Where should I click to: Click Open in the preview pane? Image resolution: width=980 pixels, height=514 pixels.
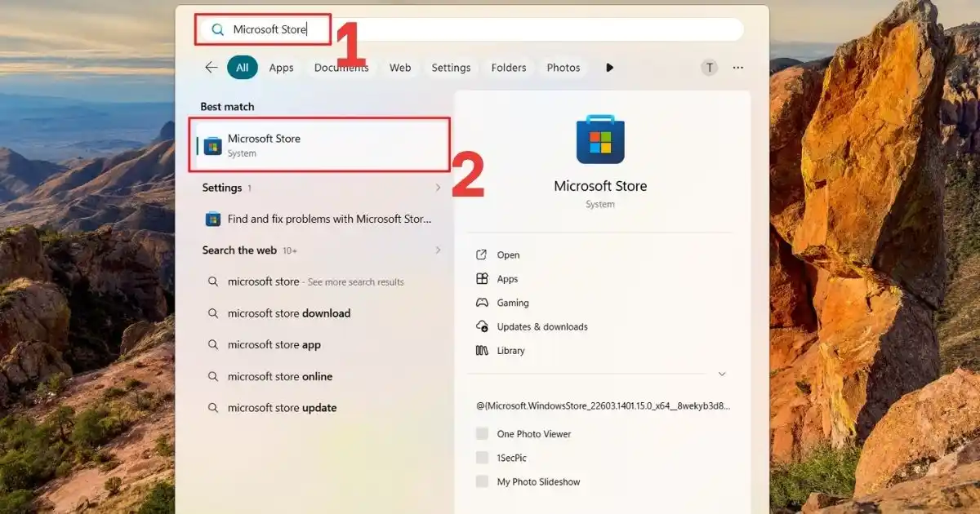[x=508, y=255]
